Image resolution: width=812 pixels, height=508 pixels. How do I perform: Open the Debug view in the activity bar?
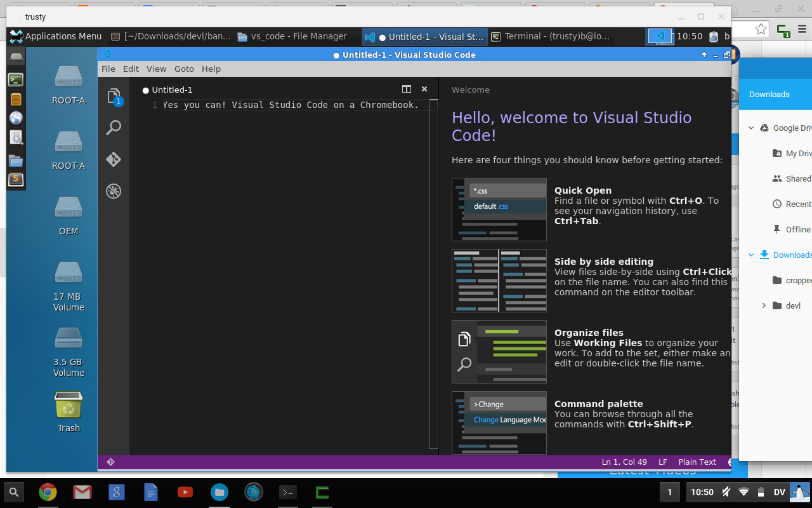pos(114,191)
